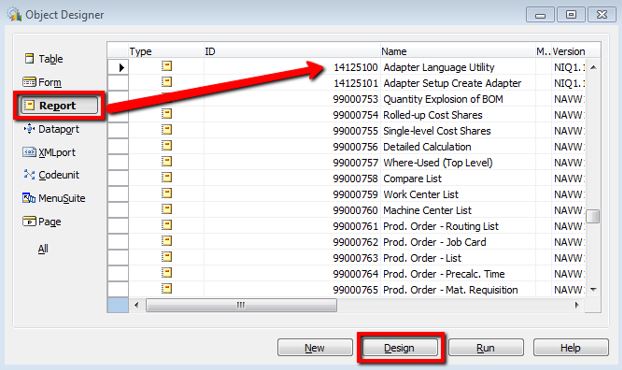The image size is (622, 370).
Task: Select the Adapter Setup Create Adapter name
Action: coord(452,83)
